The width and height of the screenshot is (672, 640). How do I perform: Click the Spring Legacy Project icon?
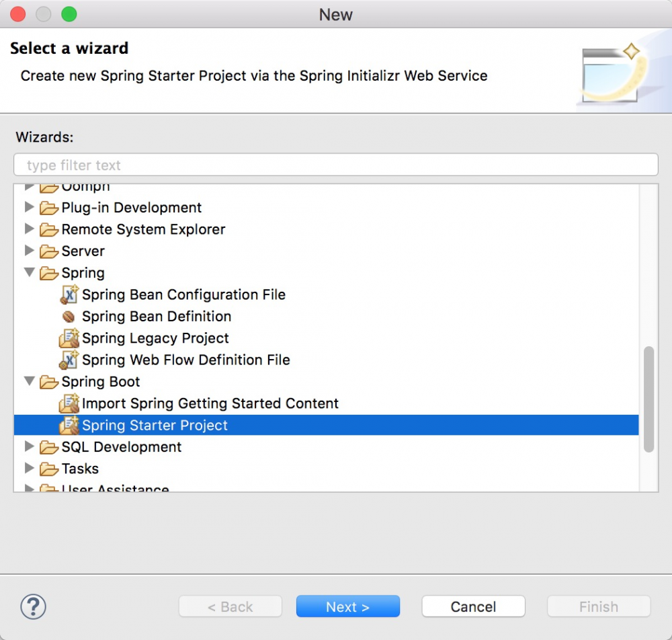[x=69, y=338]
